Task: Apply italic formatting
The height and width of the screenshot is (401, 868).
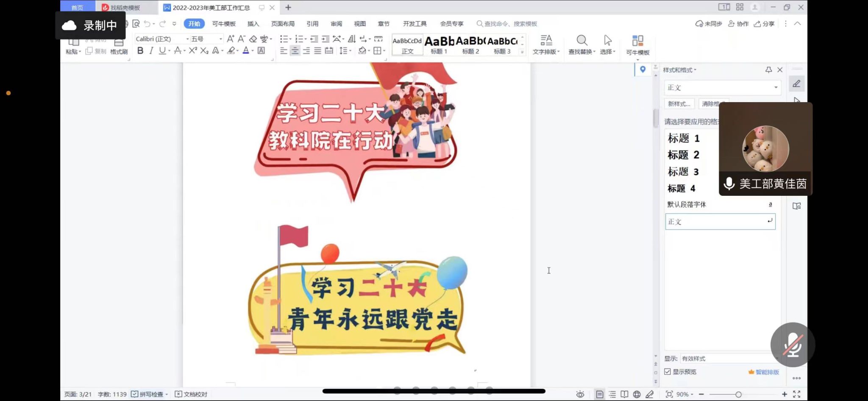Action: 151,51
